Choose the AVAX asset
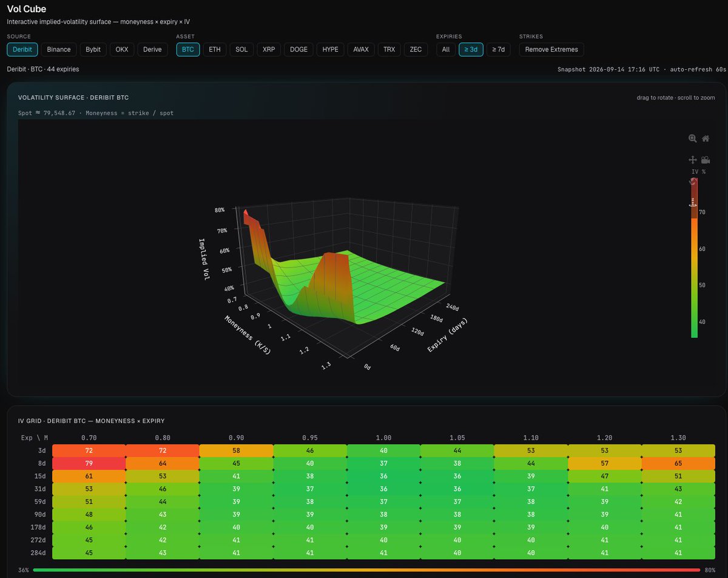Viewport: 728px width, 578px height. 362,49
